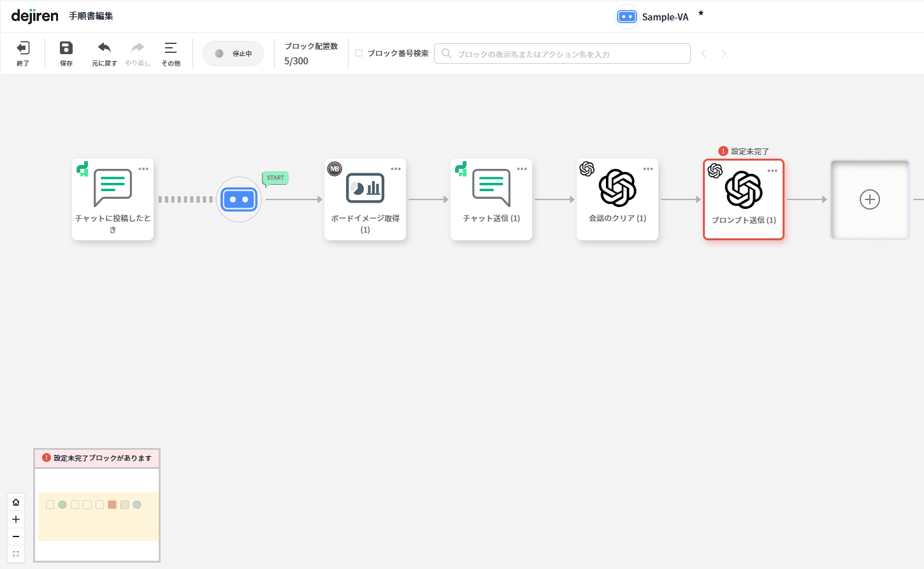
Task: Open options for チャットに投稿したとき block
Action: [x=143, y=169]
